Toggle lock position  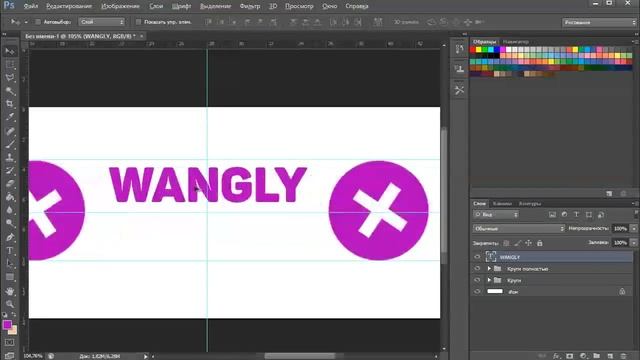tap(529, 243)
